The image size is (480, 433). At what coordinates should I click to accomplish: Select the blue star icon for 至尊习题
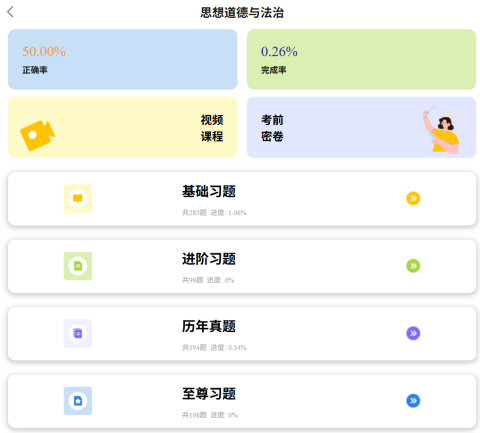tap(78, 401)
